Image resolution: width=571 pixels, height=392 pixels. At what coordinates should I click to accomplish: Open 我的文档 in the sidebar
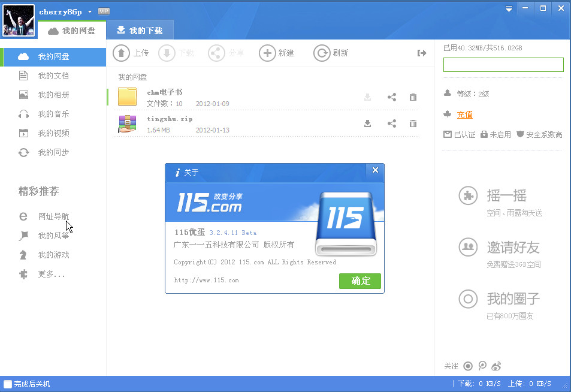point(53,76)
